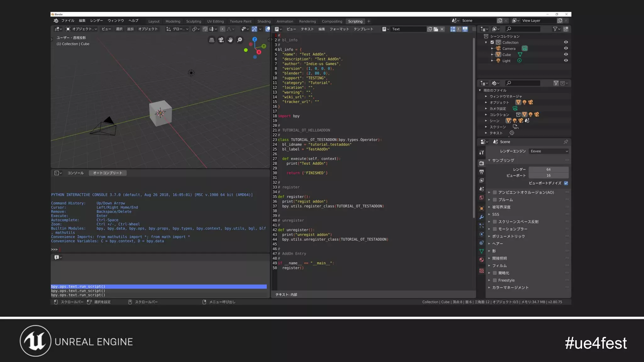Toggle perspective/orthographic grid view icon
Screen dimensions: 644x362
212,40
